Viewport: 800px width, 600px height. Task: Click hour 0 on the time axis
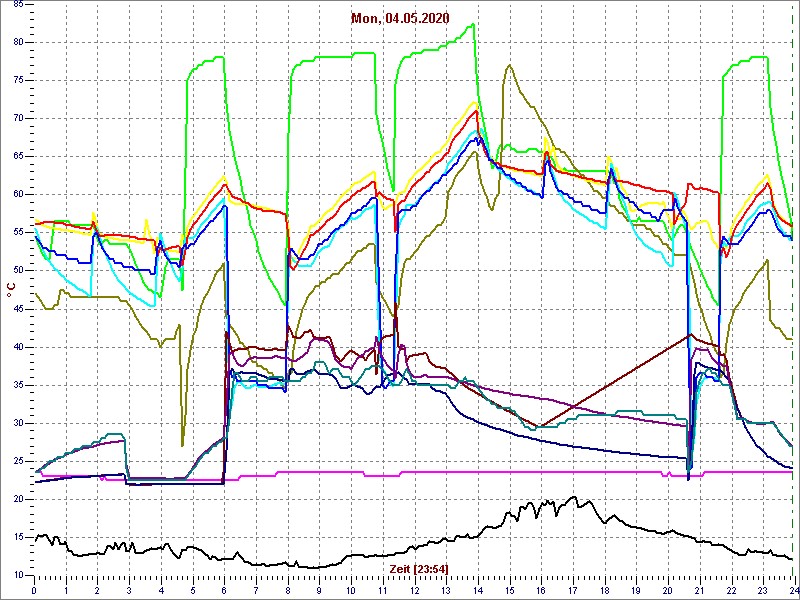(x=34, y=591)
